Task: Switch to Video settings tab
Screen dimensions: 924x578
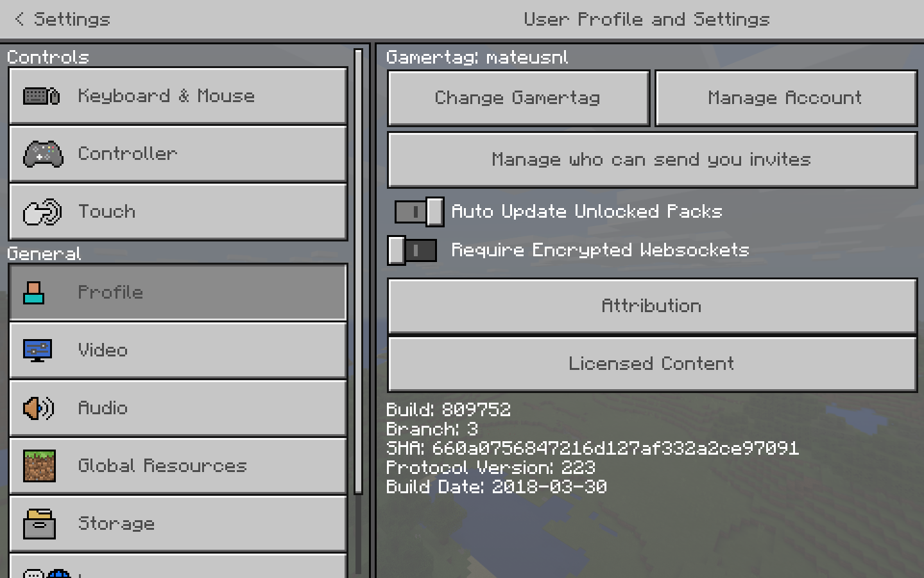Action: (178, 351)
